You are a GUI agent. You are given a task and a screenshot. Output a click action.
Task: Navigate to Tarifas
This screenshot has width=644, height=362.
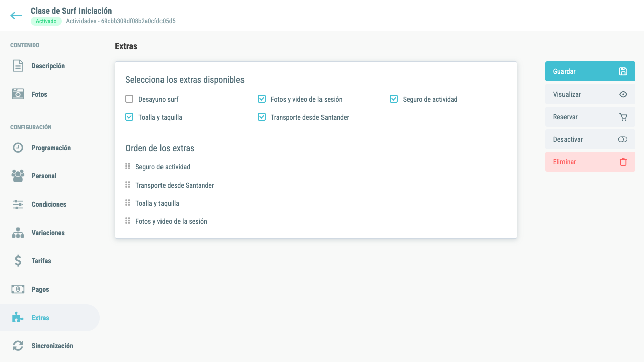tap(50, 261)
